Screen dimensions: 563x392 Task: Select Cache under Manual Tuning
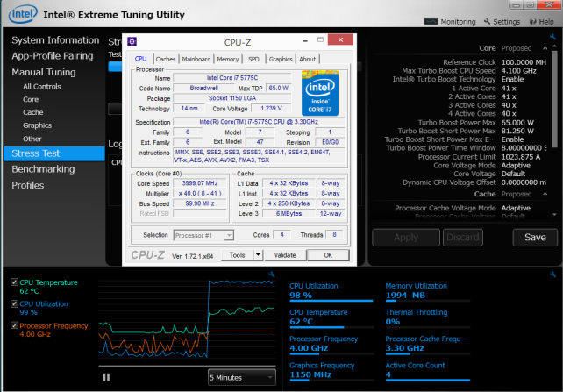click(33, 112)
